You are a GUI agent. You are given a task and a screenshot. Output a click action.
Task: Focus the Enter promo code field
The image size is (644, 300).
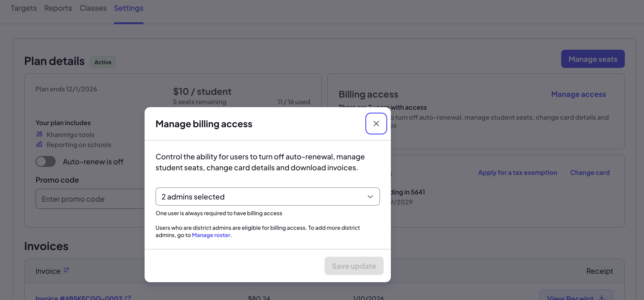[90, 199]
